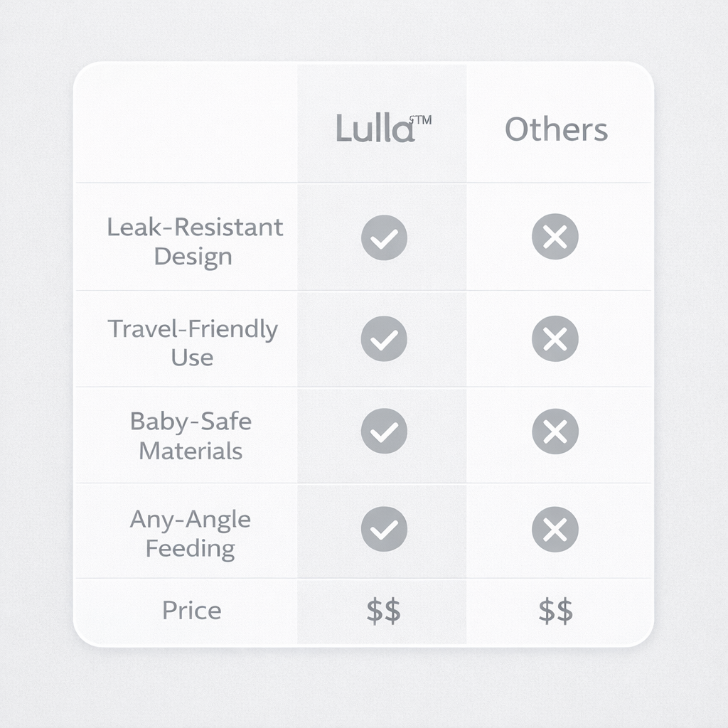728x728 pixels.
Task: Click Others X icon for Any-Angle Feeding
Action: click(x=555, y=529)
